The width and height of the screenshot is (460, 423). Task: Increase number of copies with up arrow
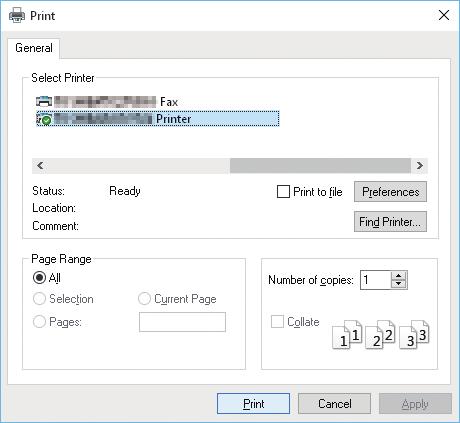coord(398,276)
